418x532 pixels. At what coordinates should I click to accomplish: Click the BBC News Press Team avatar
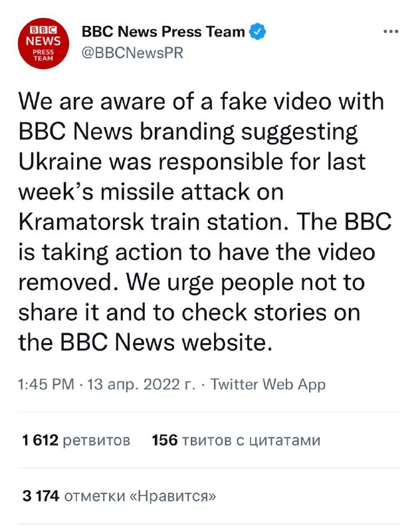[42, 44]
